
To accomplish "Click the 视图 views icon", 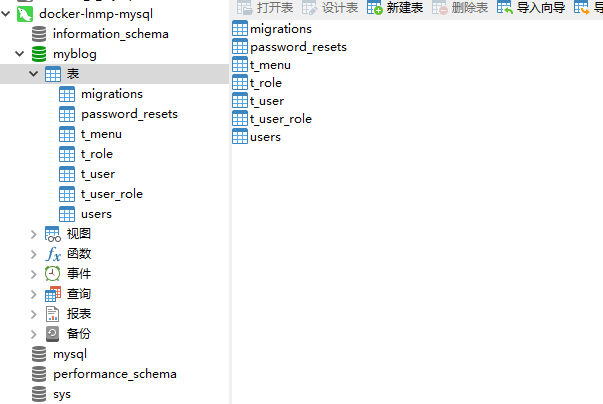I will tap(53, 234).
